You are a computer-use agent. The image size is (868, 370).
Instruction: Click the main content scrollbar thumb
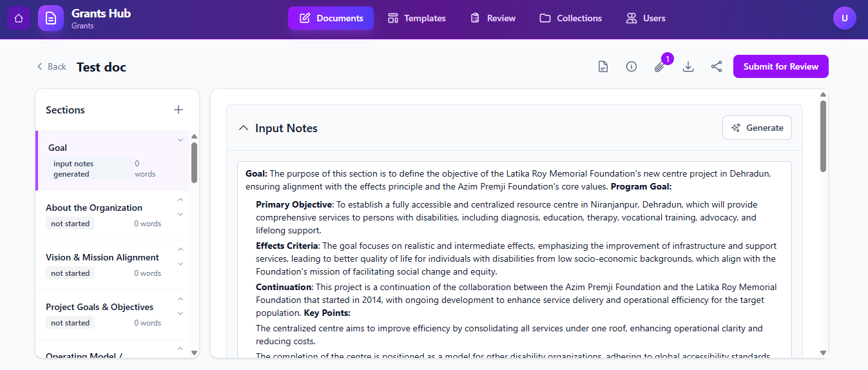coord(823,136)
